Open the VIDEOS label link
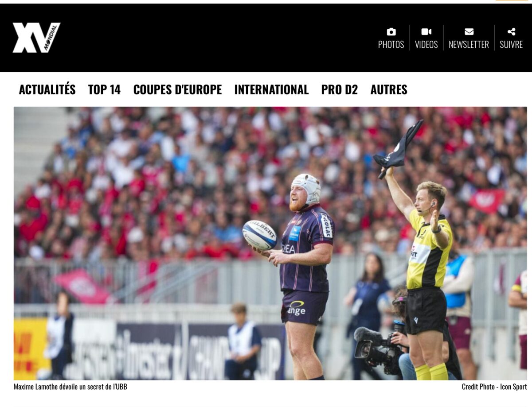 coord(426,45)
